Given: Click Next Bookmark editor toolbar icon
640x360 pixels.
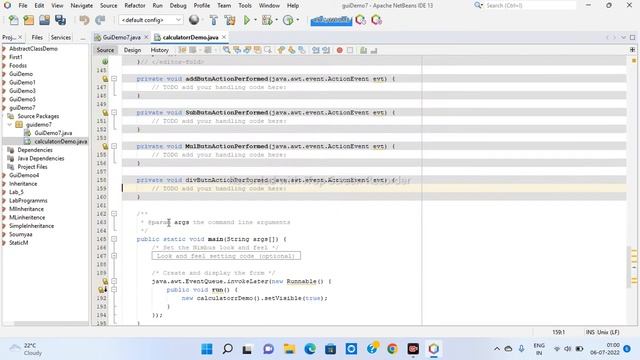Looking at the screenshot, I should tap(291, 50).
